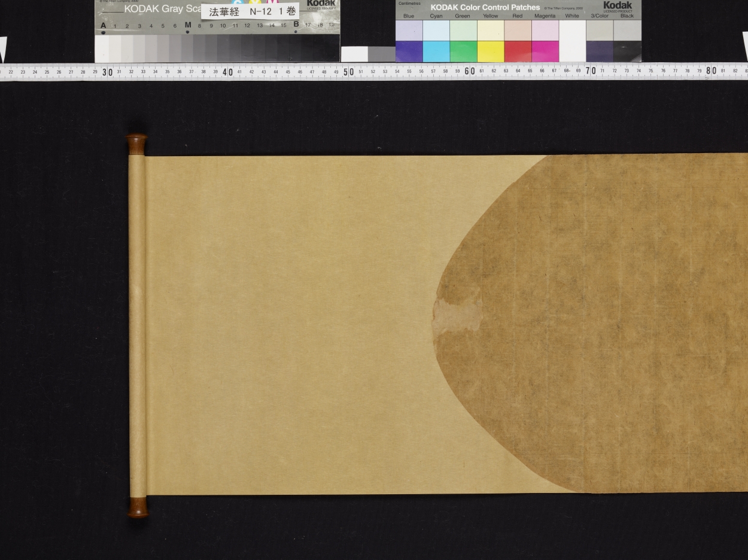Click the ruler mark '30'
748x560 pixels.
pyautogui.click(x=108, y=72)
